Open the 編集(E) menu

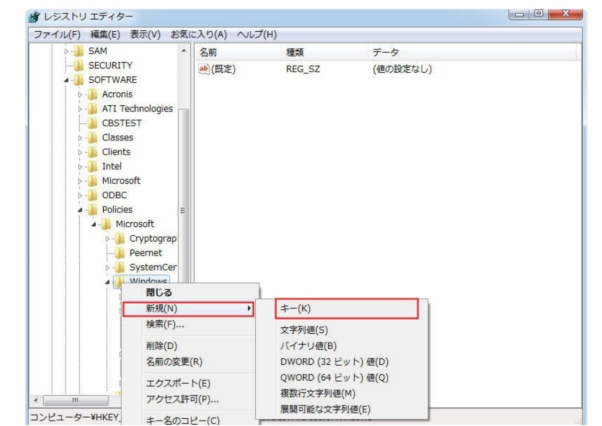105,35
